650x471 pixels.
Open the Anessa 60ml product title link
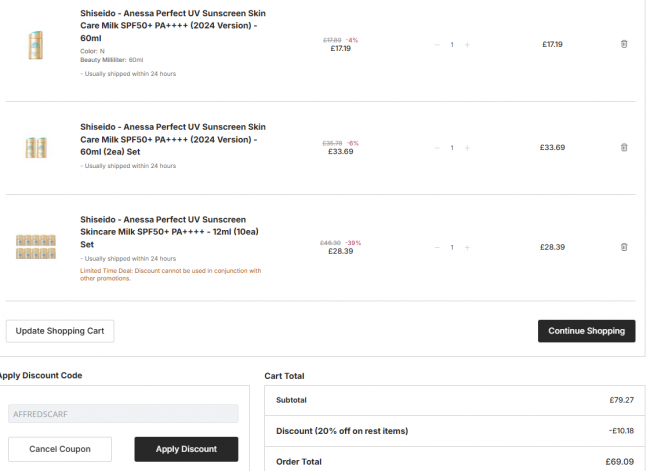pos(173,26)
